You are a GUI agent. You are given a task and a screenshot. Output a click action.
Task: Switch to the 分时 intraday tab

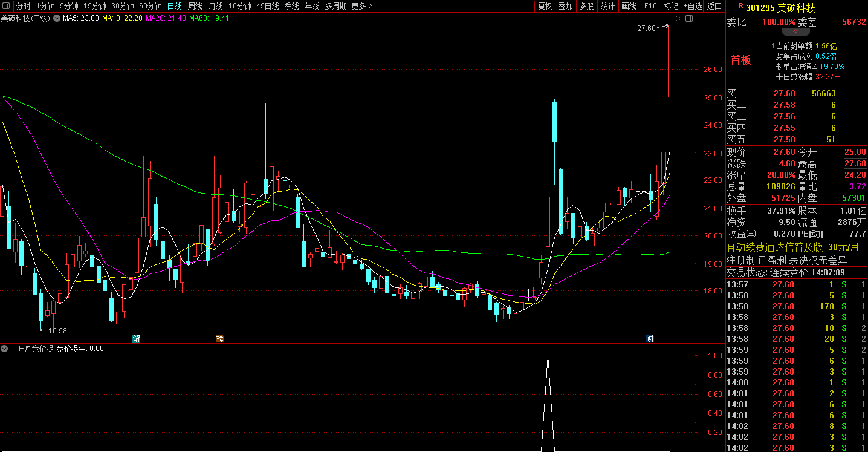23,6
